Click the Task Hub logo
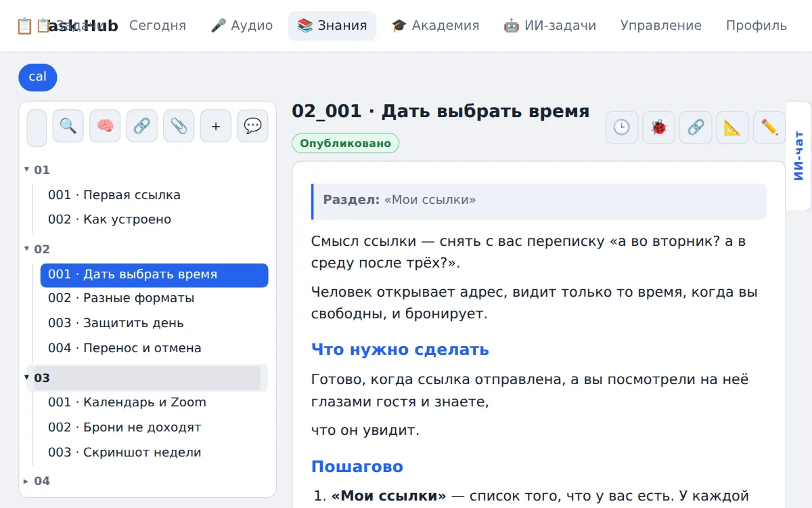Image resolution: width=812 pixels, height=508 pixels. 67,26
